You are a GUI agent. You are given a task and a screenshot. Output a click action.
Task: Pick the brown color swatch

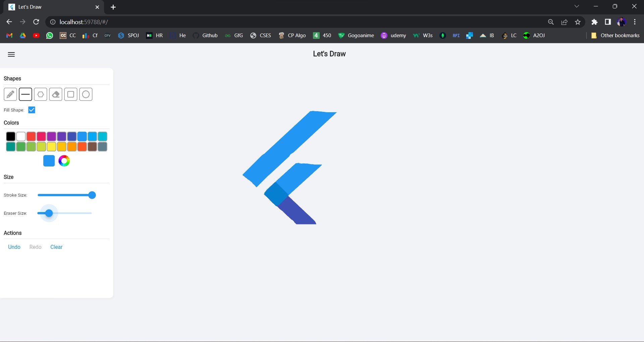click(x=92, y=147)
